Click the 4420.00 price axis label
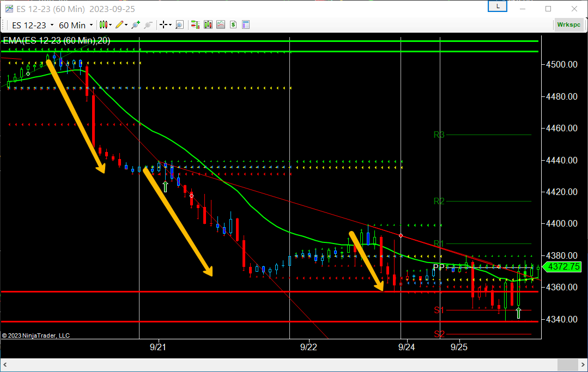Viewport: 588px width, 372px height. coord(562,192)
